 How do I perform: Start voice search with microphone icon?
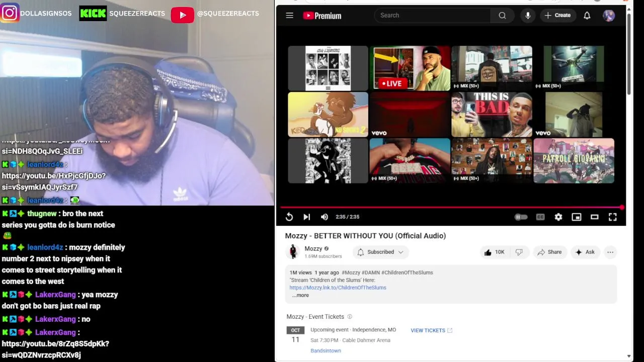coord(528,16)
